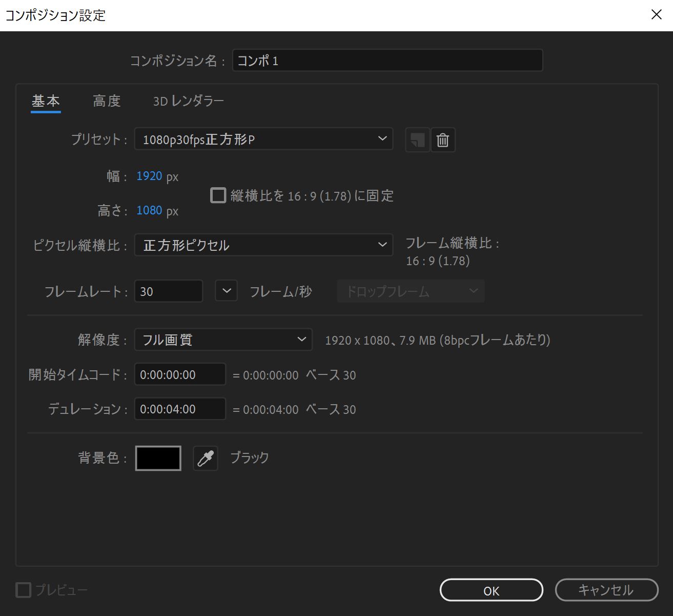Viewport: 673px width, 616px height.
Task: Click the キャンセル button
Action: pos(607,590)
